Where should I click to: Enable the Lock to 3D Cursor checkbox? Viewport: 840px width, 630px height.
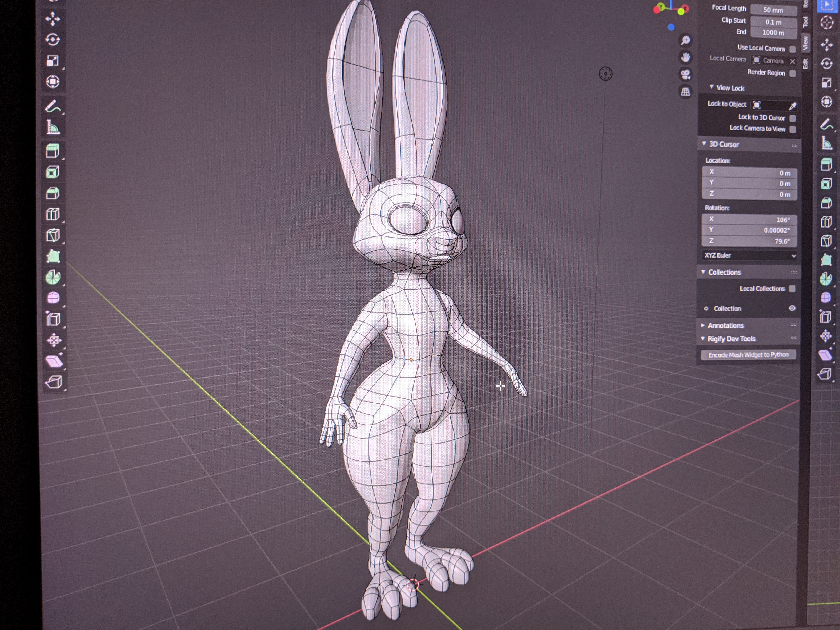click(x=792, y=118)
